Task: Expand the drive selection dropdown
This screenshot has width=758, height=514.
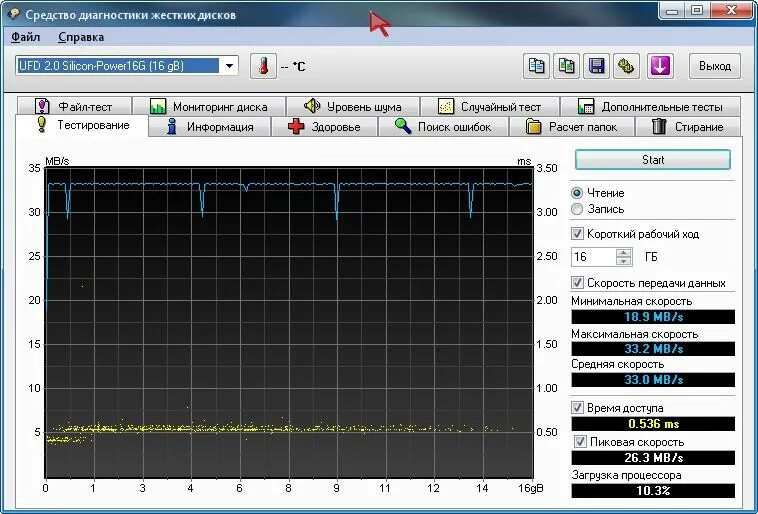Action: (230, 66)
